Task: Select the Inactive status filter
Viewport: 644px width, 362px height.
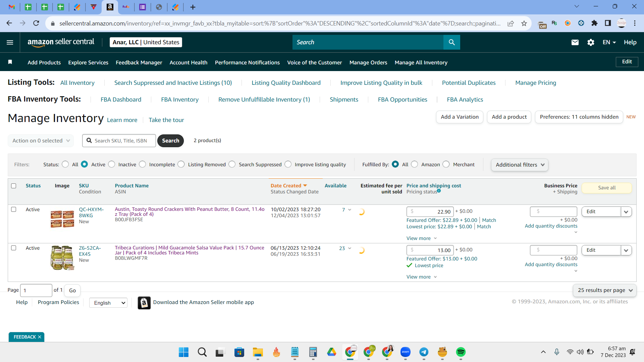Action: click(112, 164)
